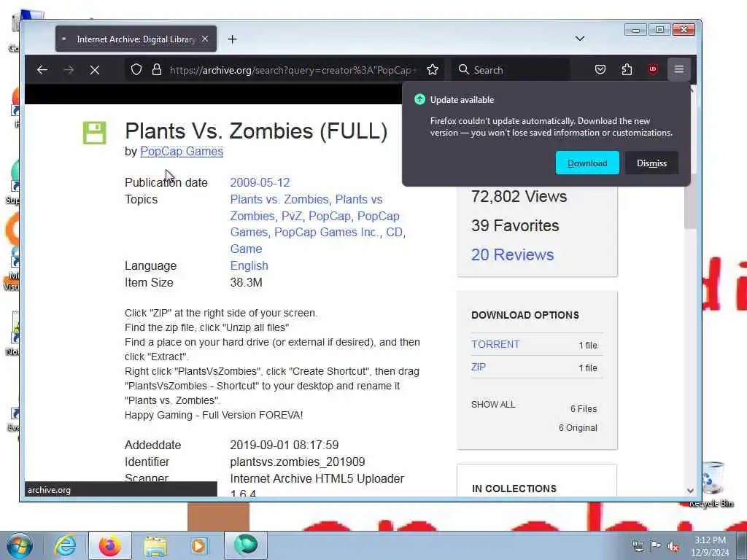Click the network tray icon
Viewport: 747px width, 560px height.
tap(638, 547)
